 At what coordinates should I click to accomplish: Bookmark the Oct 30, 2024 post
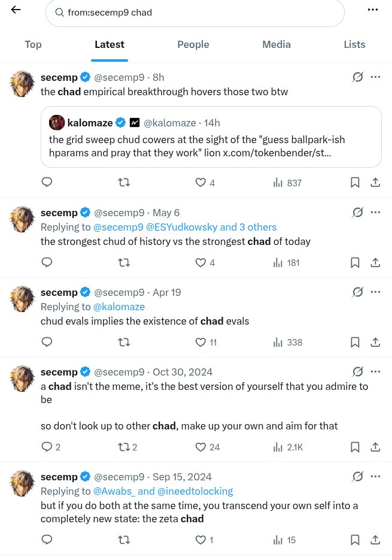[x=355, y=447]
